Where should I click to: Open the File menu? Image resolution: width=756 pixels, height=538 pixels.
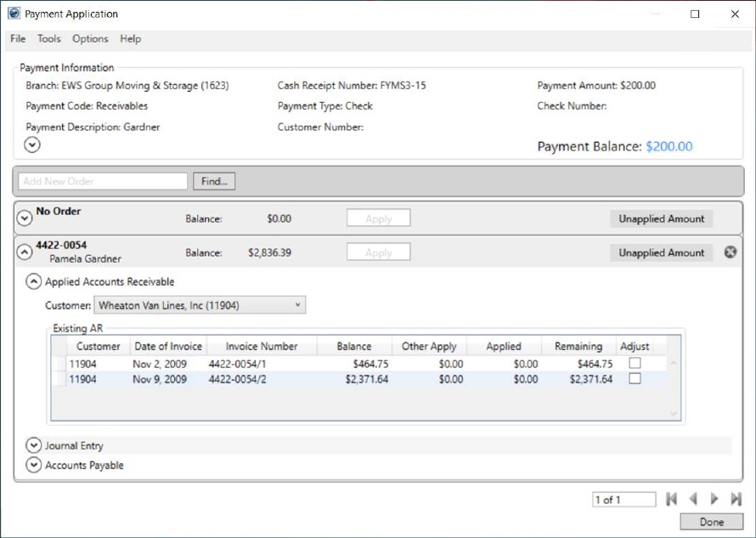pos(18,39)
